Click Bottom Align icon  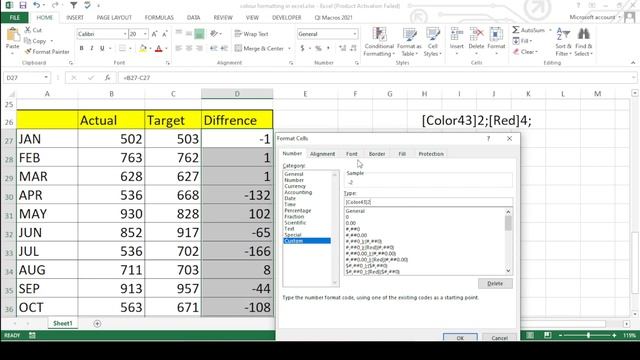tap(199, 34)
